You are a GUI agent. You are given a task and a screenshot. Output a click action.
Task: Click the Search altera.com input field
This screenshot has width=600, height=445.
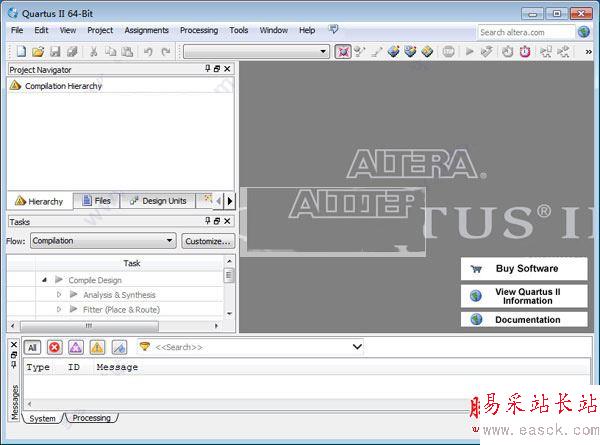[524, 32]
